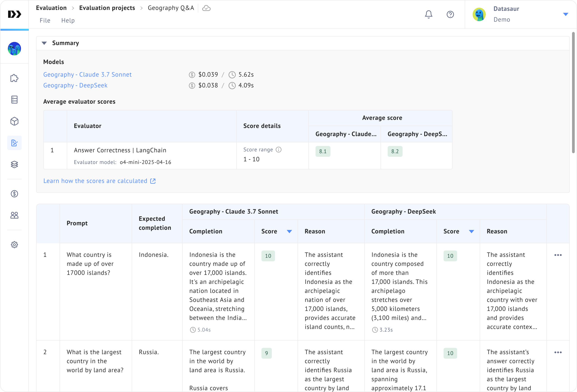Open Claude 3.7 Sonnet Score sort dropdown
The image size is (577, 392).
pyautogui.click(x=289, y=231)
